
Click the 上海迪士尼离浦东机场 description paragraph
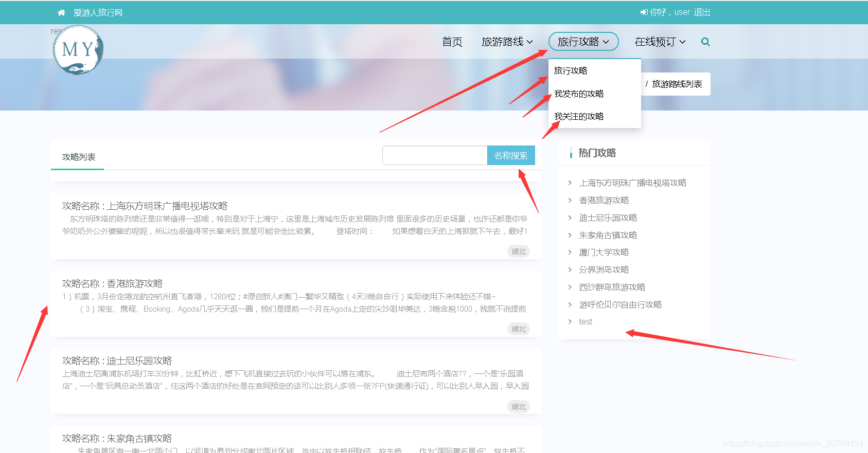coord(295,380)
